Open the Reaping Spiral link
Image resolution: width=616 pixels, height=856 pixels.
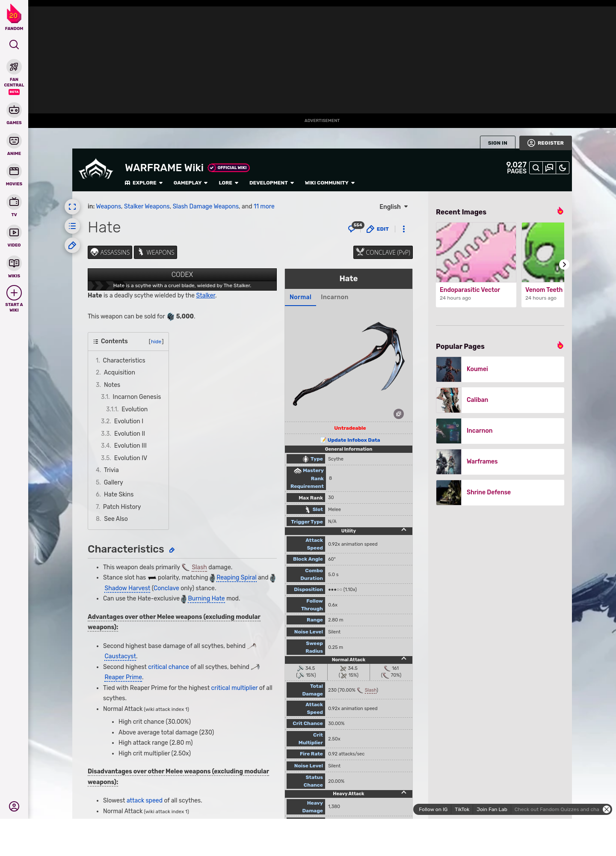(236, 577)
